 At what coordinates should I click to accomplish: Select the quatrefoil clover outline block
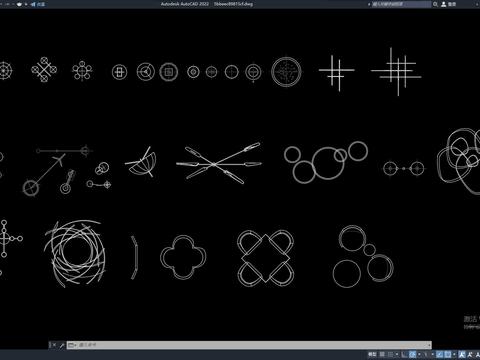click(183, 257)
